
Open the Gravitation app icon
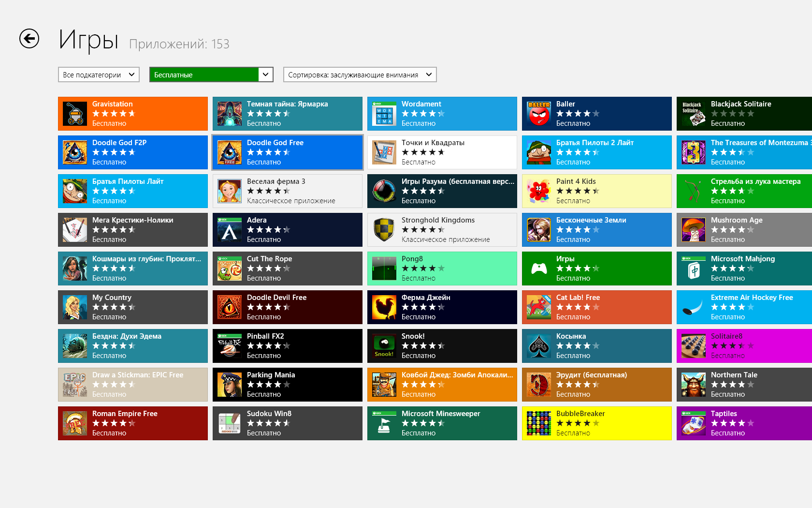click(75, 114)
